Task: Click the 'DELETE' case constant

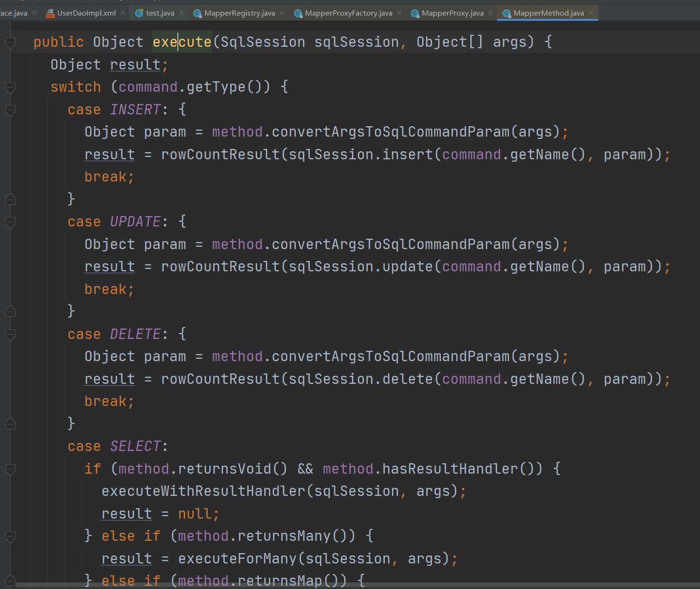Action: click(136, 334)
